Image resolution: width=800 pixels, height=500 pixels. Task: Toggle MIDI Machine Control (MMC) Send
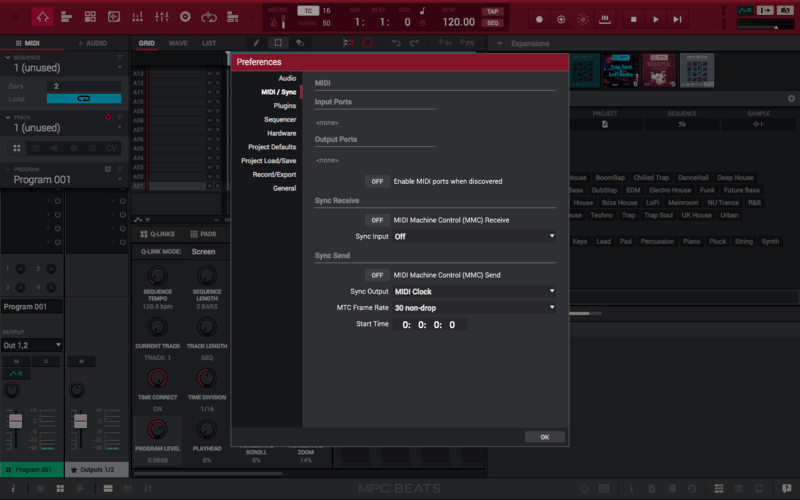377,275
